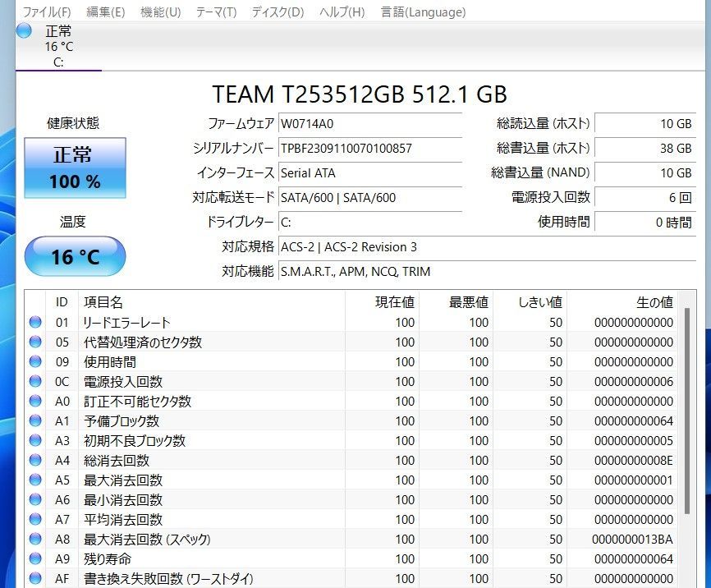Viewport: 711px width, 588px height.
Task: Select the 予備ブロック数 row name
Action: click(x=121, y=421)
